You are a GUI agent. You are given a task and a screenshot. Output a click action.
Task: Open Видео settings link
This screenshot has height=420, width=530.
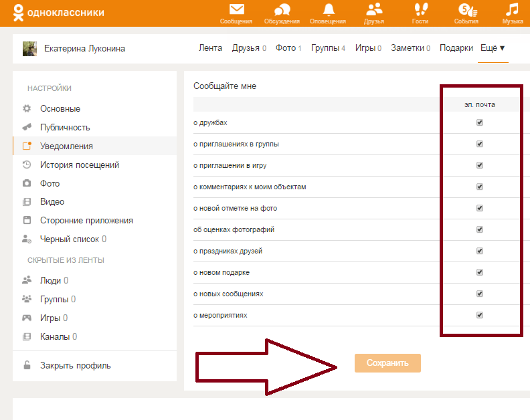52,202
